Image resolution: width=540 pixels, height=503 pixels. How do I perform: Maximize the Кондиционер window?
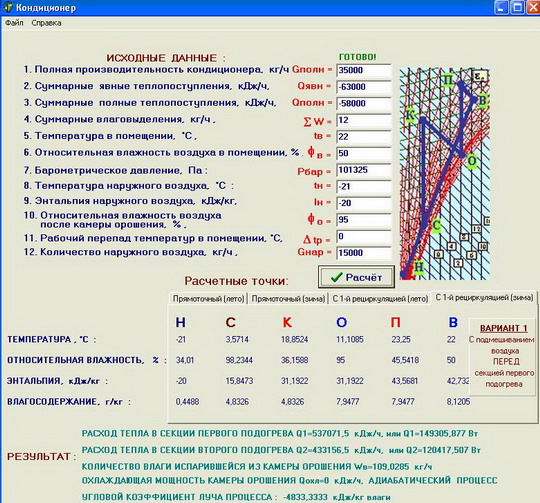(x=517, y=8)
